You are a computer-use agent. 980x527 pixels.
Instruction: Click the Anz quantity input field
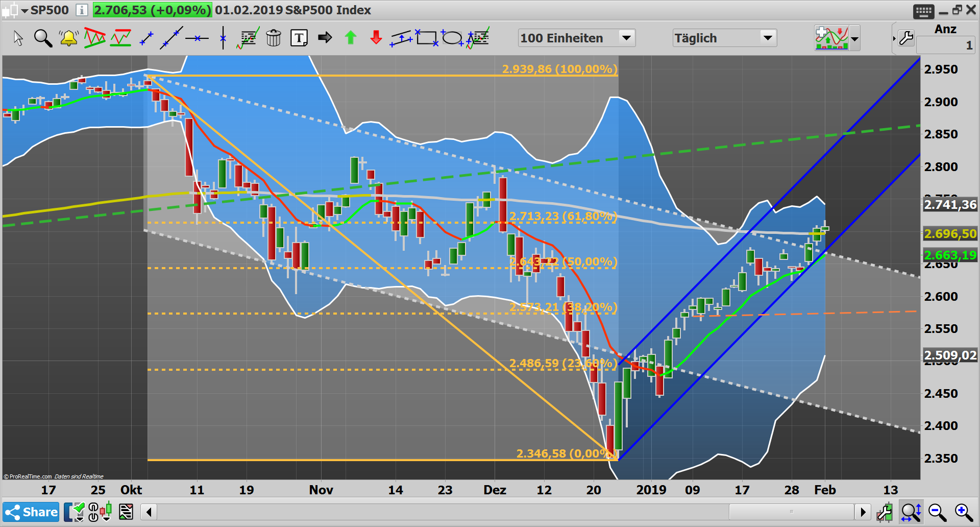click(x=946, y=45)
